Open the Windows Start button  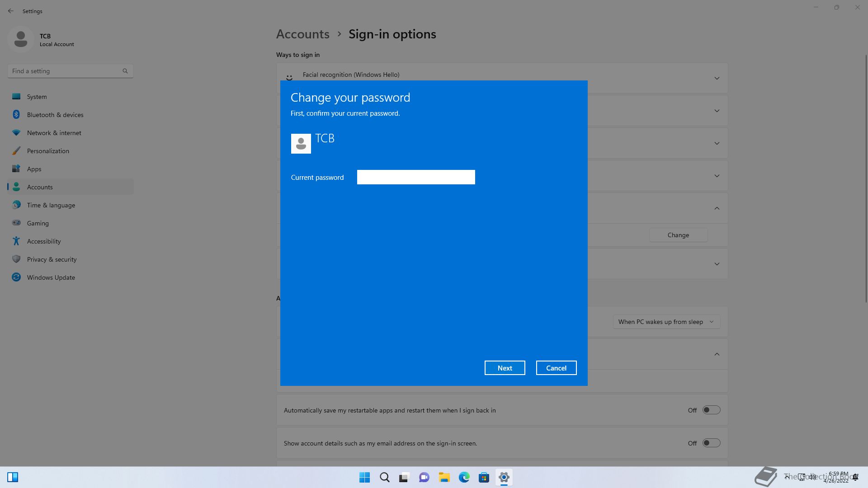[x=364, y=477]
